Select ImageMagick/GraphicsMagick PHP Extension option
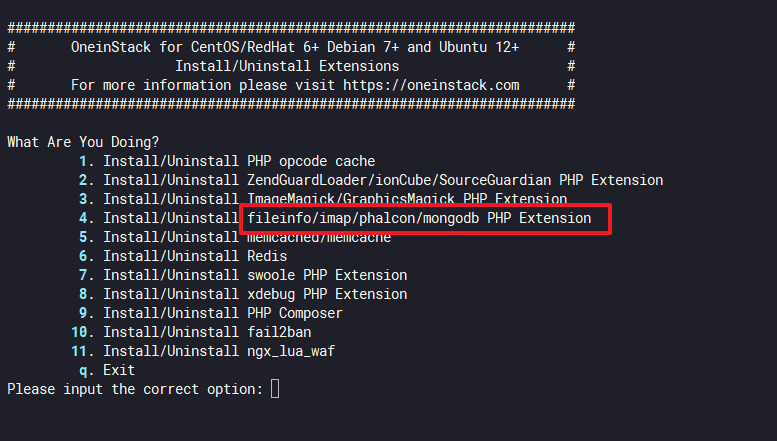777x441 pixels. (x=335, y=199)
